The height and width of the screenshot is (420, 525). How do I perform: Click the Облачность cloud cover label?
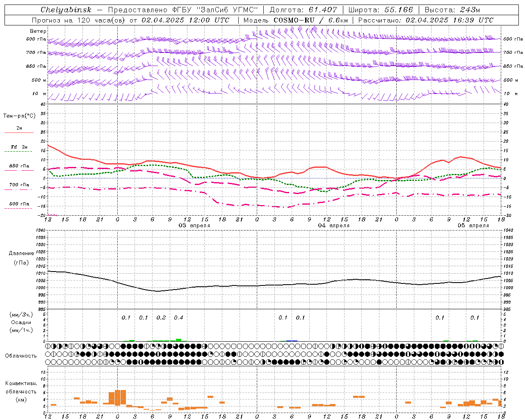(x=21, y=356)
